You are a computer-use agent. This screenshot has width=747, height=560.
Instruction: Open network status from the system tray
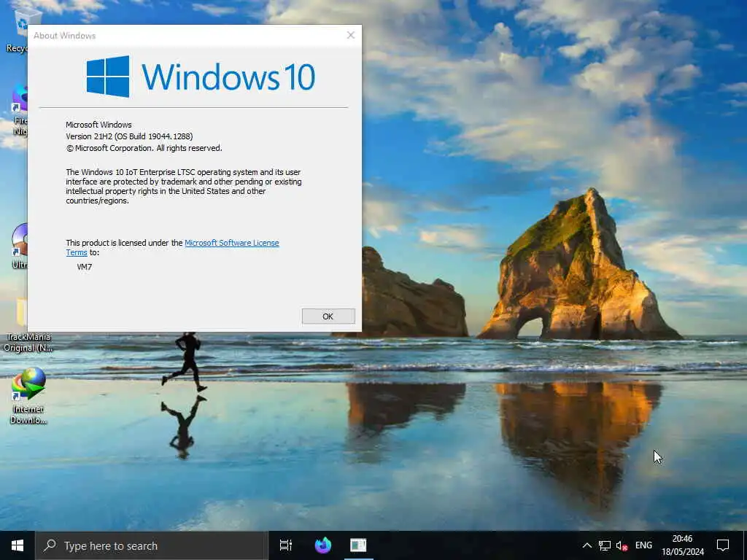pos(605,545)
